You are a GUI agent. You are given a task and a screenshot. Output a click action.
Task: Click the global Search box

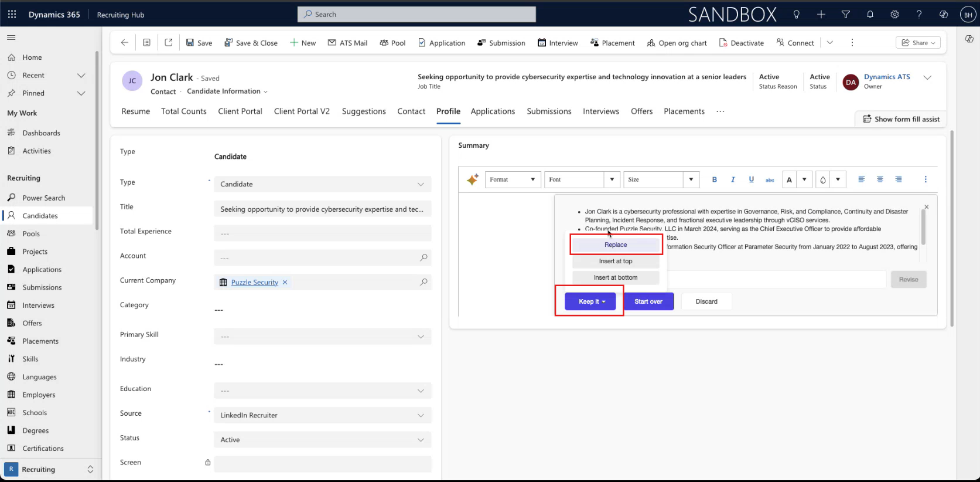click(416, 15)
